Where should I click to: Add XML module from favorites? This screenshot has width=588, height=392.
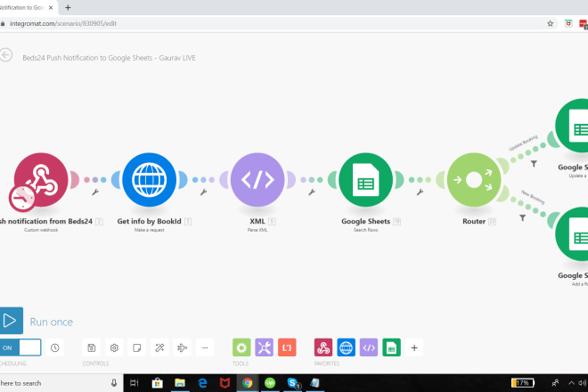click(369, 347)
